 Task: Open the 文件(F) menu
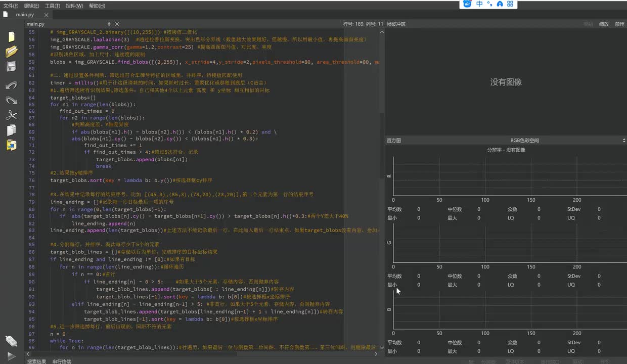[11, 6]
